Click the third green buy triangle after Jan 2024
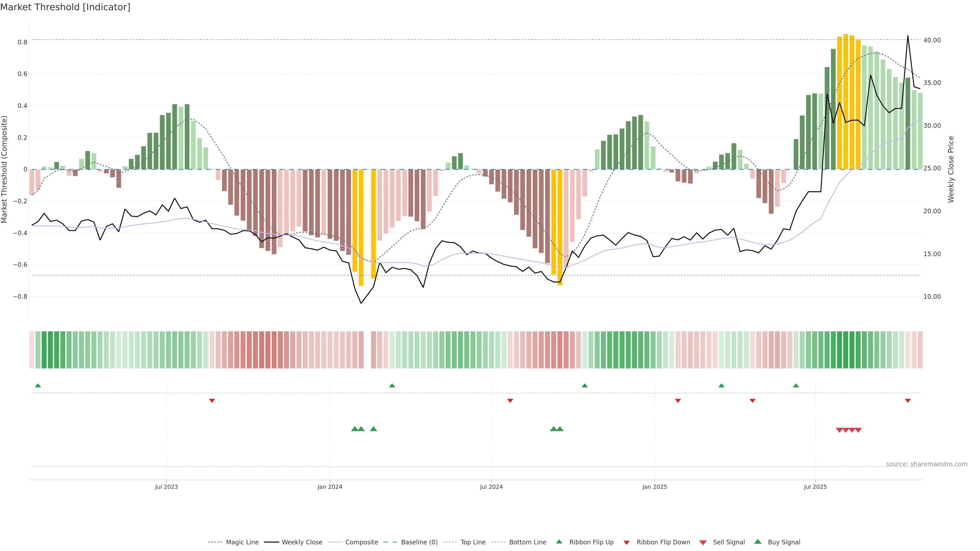This screenshot has width=980, height=551. point(374,429)
